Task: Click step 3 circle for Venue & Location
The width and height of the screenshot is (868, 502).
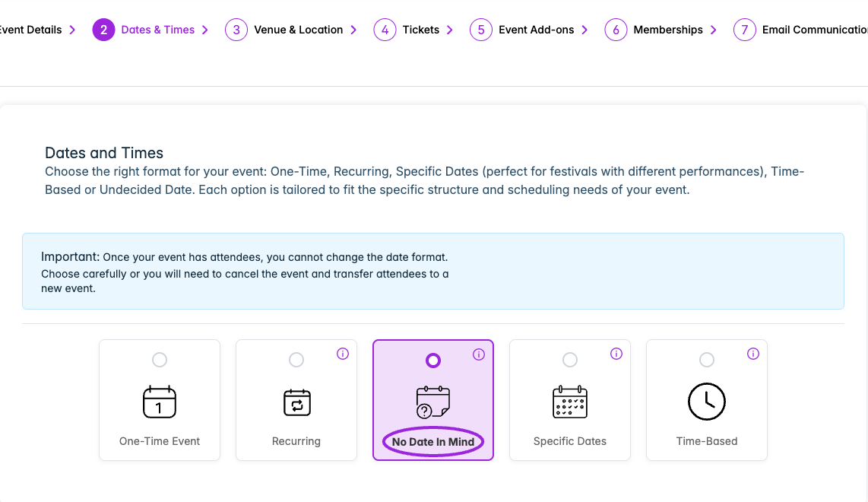Action: click(x=236, y=30)
